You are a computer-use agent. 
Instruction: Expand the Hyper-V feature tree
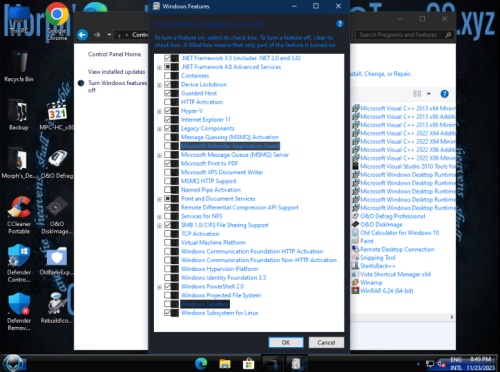[159, 111]
